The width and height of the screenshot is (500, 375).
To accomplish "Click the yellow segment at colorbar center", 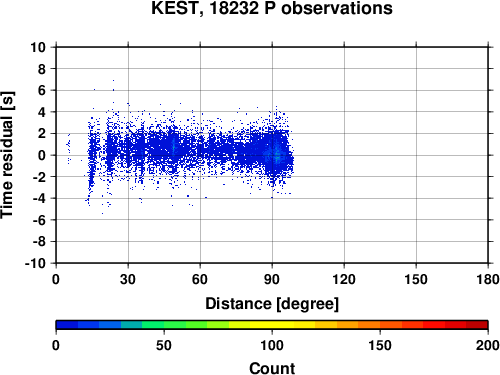I will pyautogui.click(x=272, y=325).
